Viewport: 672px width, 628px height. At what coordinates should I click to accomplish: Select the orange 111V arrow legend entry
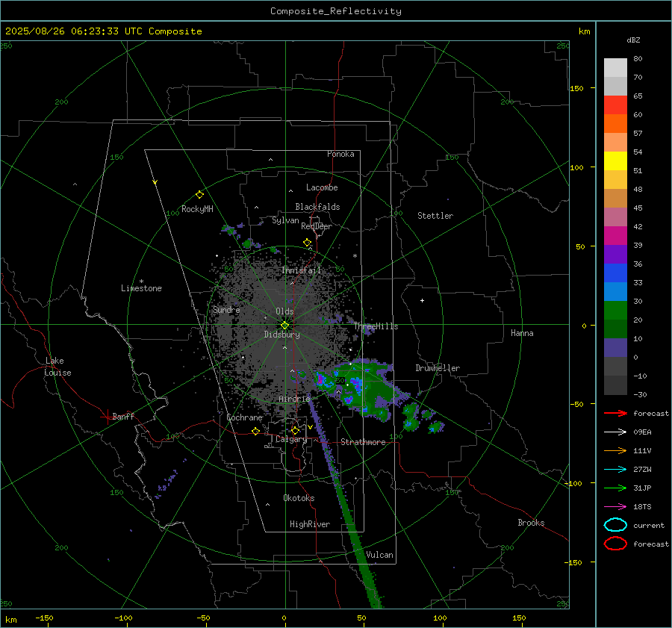click(x=615, y=450)
